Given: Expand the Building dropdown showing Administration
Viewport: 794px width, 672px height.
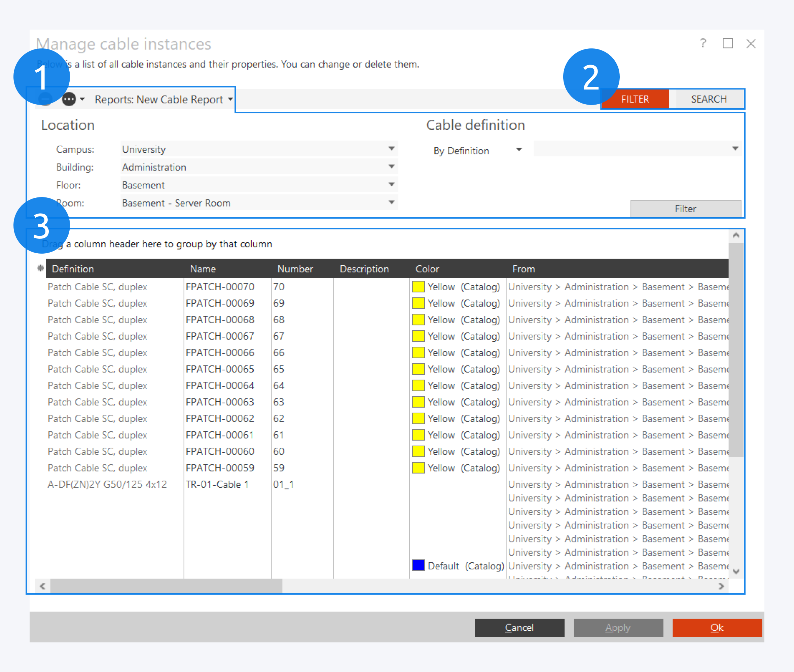Looking at the screenshot, I should [x=391, y=166].
